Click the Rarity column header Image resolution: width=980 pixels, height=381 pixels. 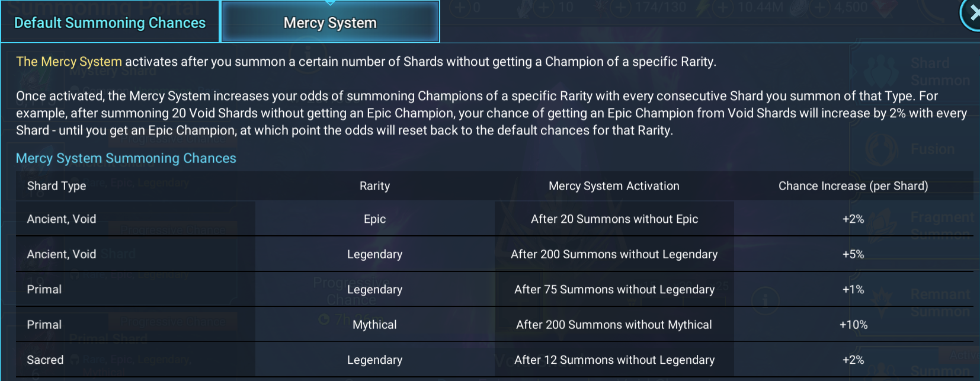coord(374,186)
